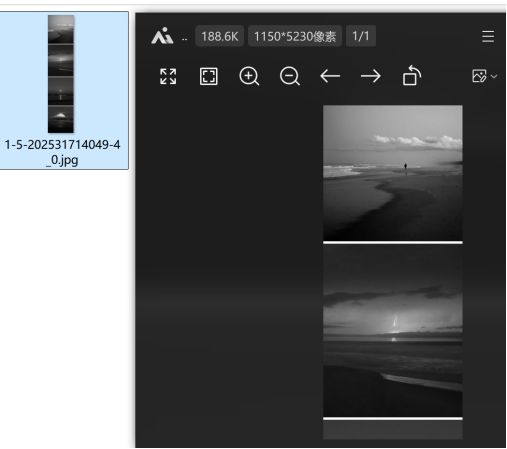507x449 pixels.
Task: Select the 1-5-202531714049-4_0.jpg file thumbnail
Action: pyautogui.click(x=61, y=74)
